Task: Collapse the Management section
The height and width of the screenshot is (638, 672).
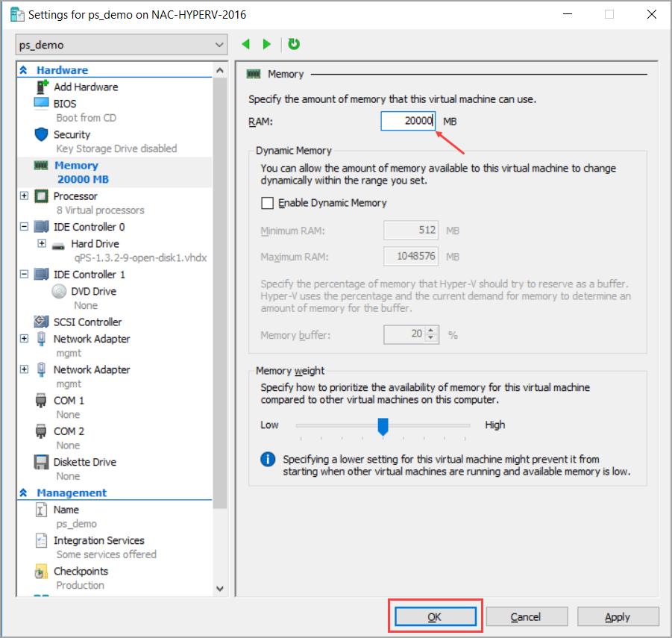Action: pyautogui.click(x=23, y=492)
